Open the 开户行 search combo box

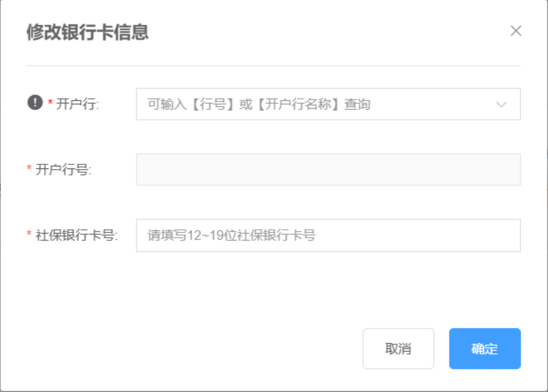pyautogui.click(x=315, y=104)
